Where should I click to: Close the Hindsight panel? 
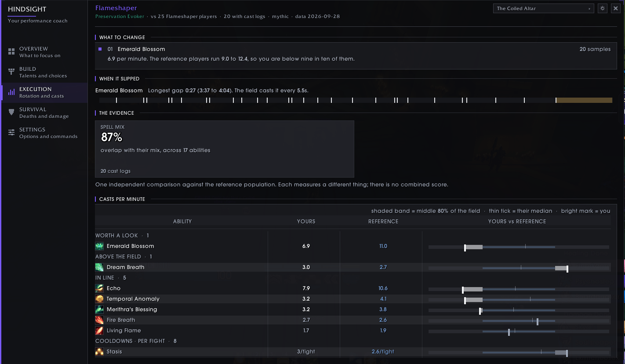[615, 8]
